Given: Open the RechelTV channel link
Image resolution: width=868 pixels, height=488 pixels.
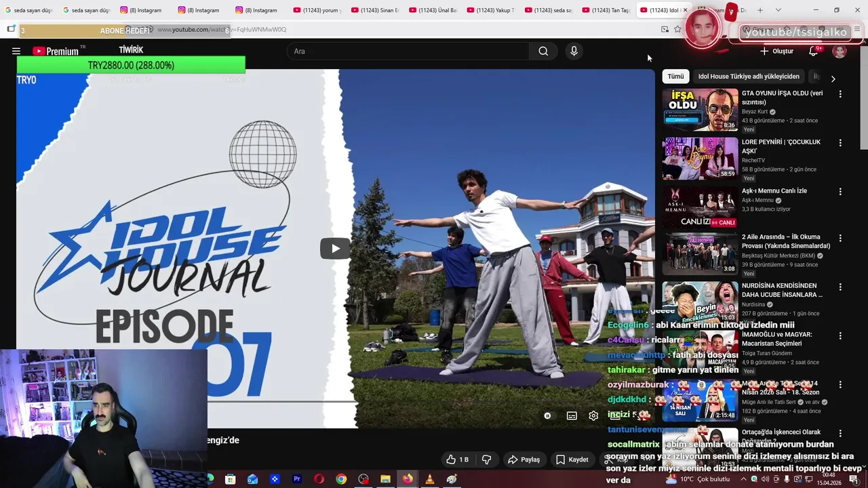Looking at the screenshot, I should [x=753, y=161].
